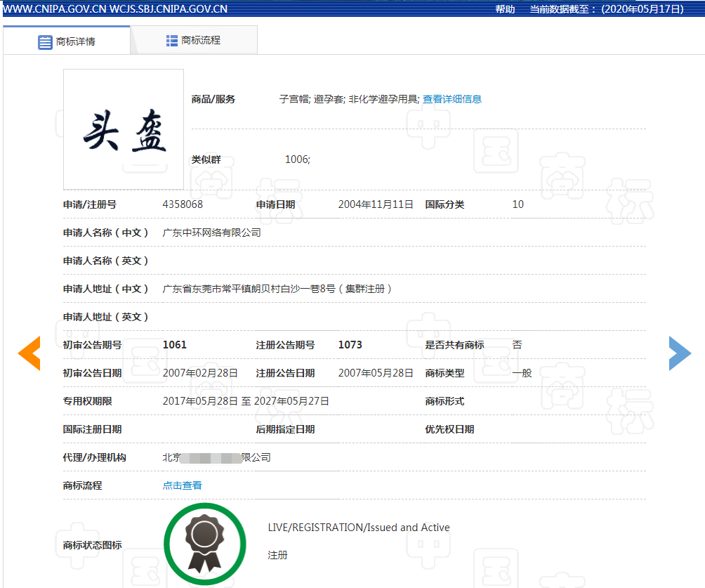Click the 申请/注册号 field label
Viewport: 705px width, 588px height.
(x=89, y=204)
